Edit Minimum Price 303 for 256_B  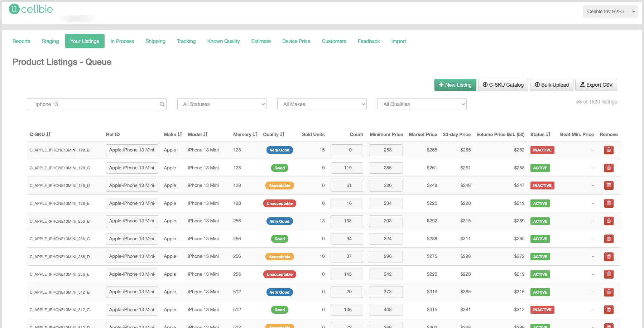pyautogui.click(x=386, y=221)
